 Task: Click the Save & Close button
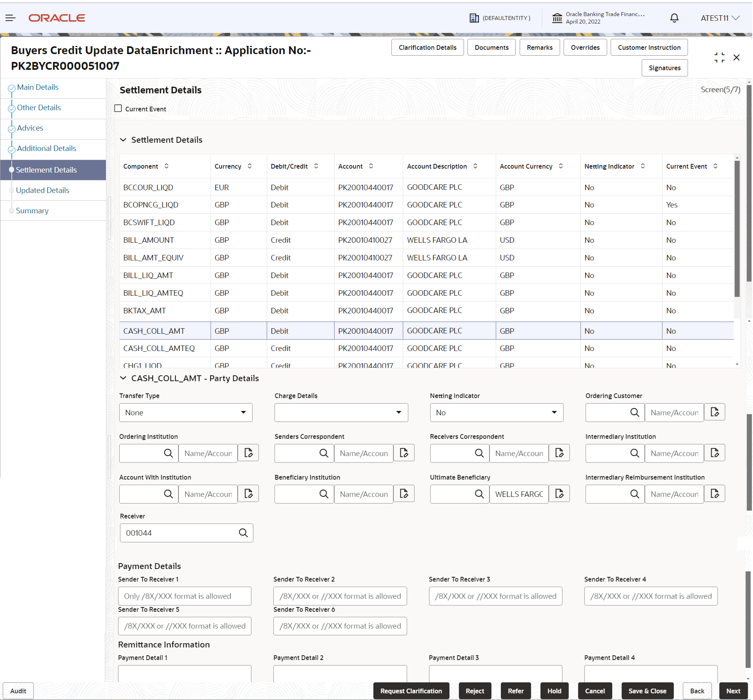(x=647, y=691)
